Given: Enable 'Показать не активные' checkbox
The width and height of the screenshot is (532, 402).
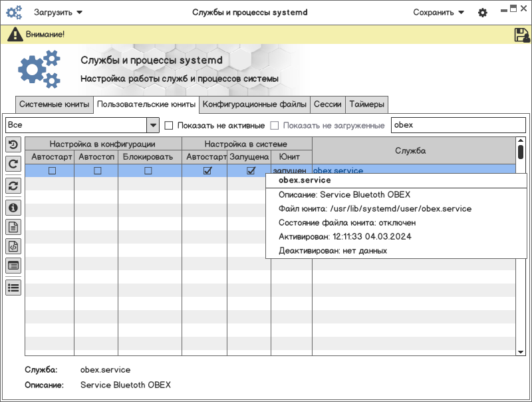Looking at the screenshot, I should (x=169, y=125).
